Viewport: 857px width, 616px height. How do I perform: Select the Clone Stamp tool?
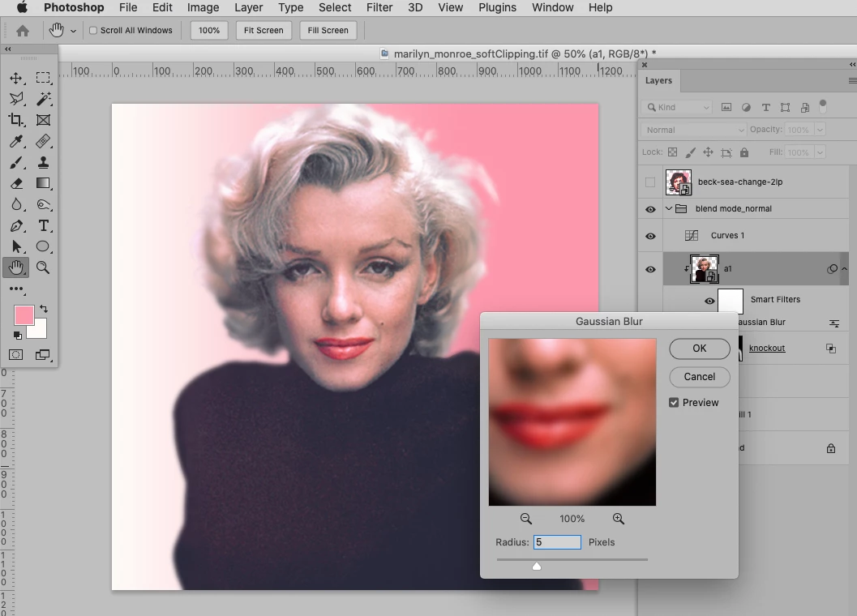43,162
